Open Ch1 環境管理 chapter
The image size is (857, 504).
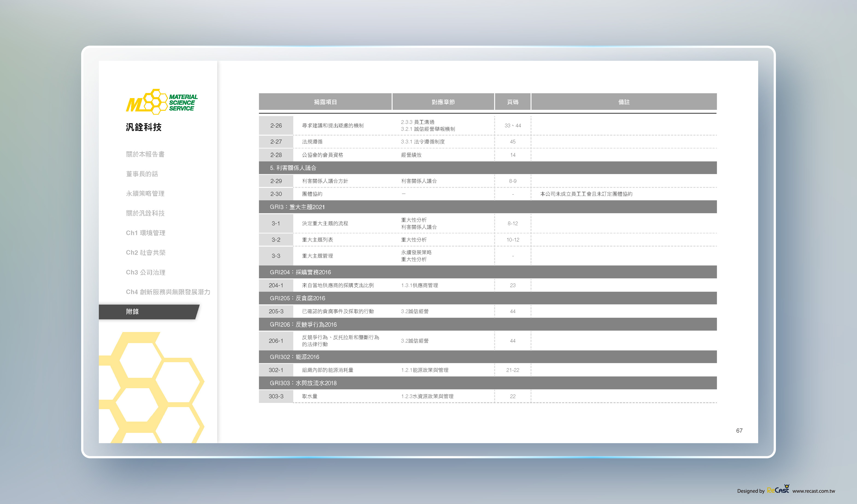146,233
